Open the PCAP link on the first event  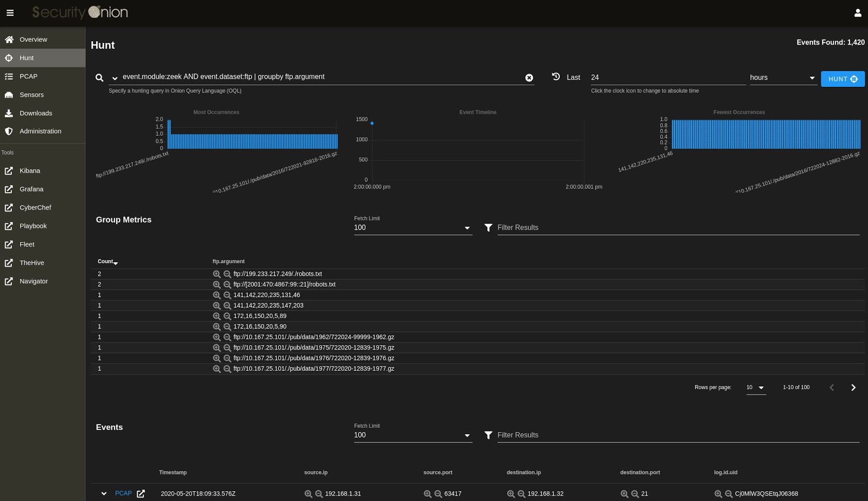[123, 493]
